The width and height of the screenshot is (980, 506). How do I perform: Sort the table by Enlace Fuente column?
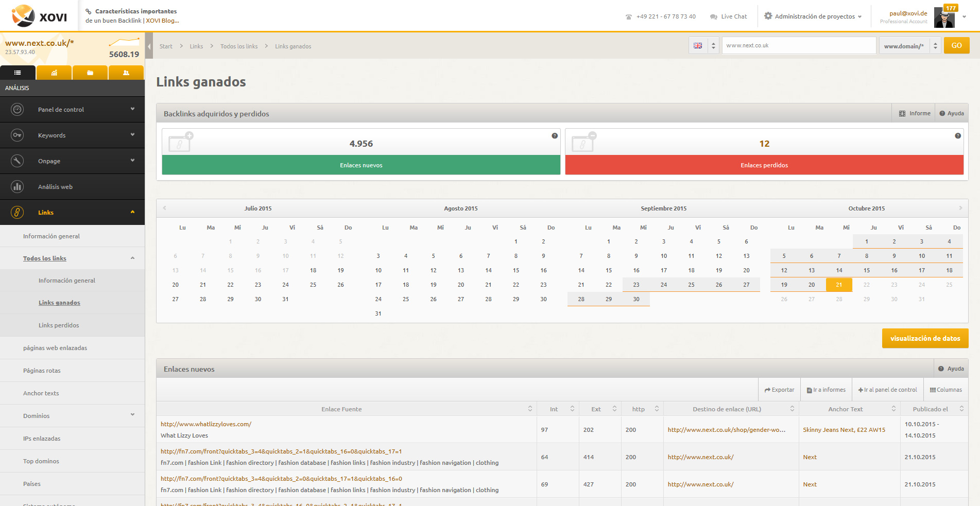point(530,409)
